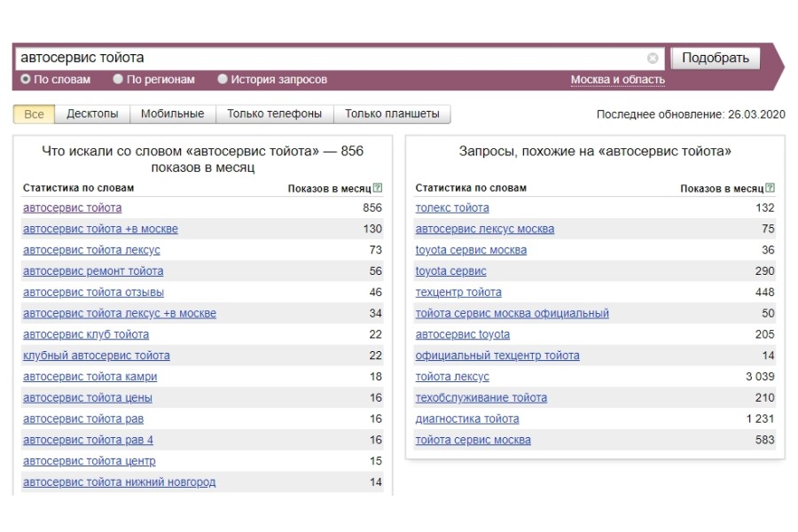Viewport: 798px width, 532px height.
Task: Select the 'По словам' radio button
Action: pyautogui.click(x=26, y=80)
